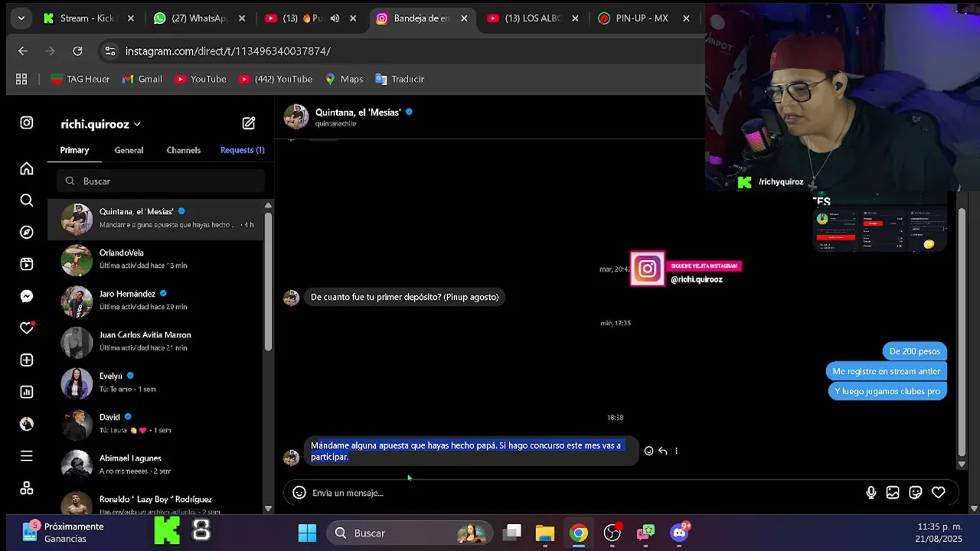Mute the audio-playing YouTube tab
980x551 pixels.
tap(335, 18)
